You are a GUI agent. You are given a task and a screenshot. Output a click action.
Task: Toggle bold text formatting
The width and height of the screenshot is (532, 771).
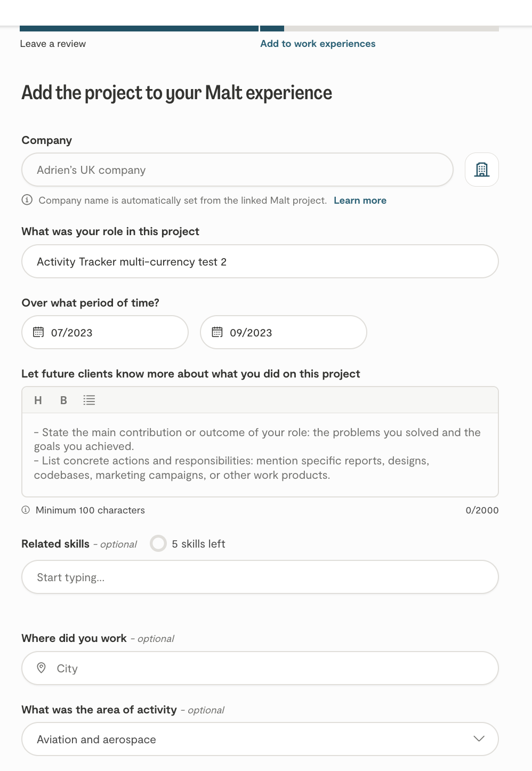tap(63, 400)
